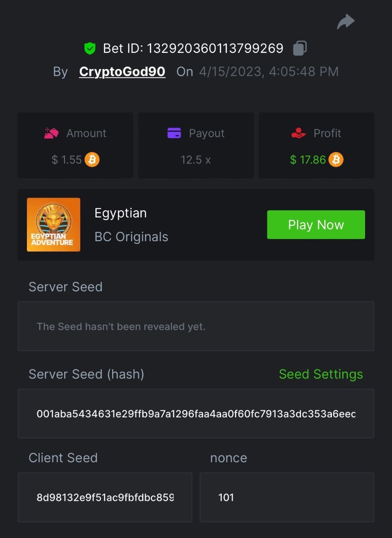The width and height of the screenshot is (392, 538).
Task: Open CryptoGod90 user profile link
Action: click(122, 72)
